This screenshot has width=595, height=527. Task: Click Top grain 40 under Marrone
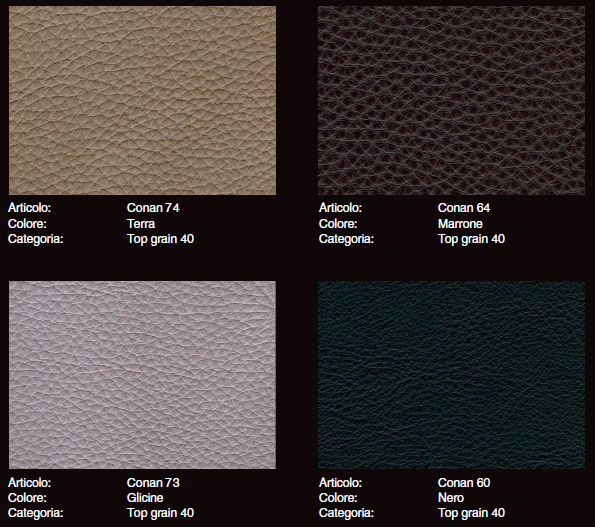pos(471,239)
